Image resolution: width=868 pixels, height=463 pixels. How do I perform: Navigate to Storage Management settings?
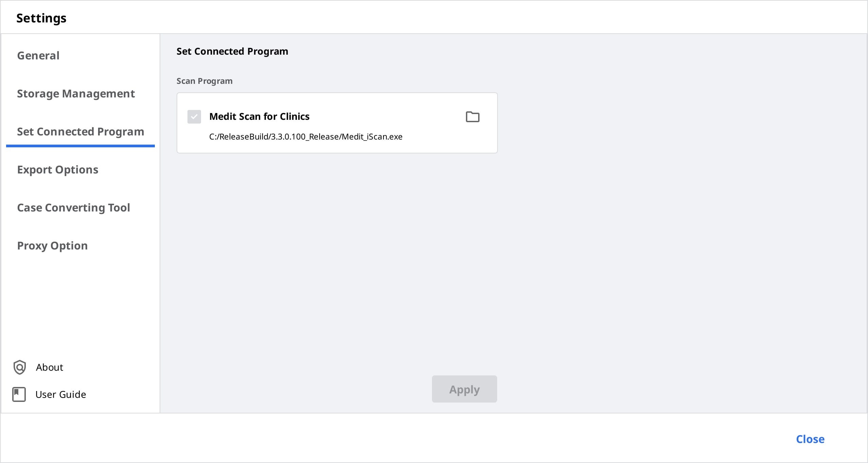pyautogui.click(x=76, y=94)
